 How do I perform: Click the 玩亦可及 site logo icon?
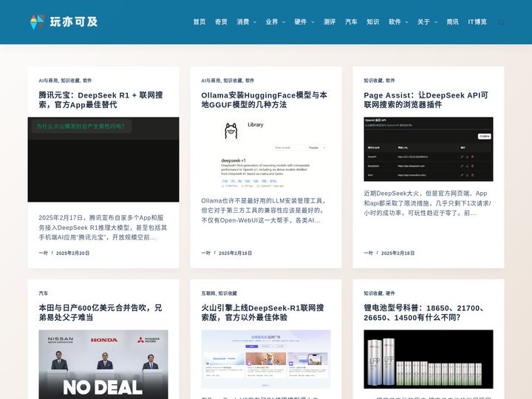click(x=38, y=22)
